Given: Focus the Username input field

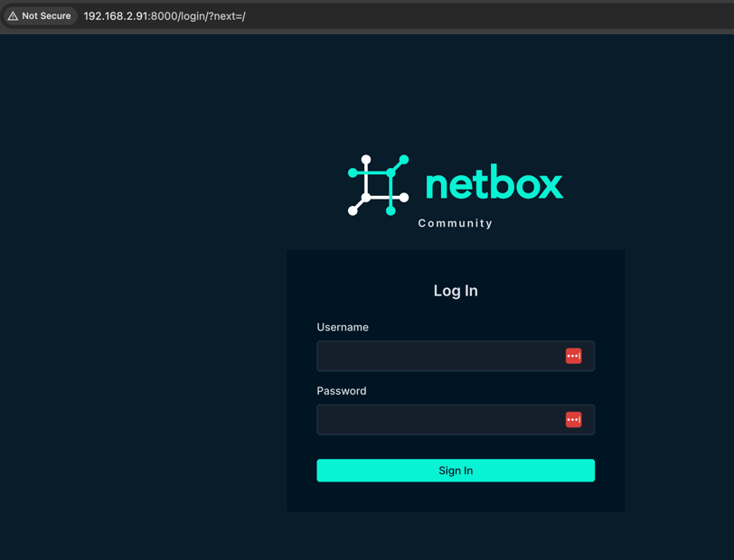Looking at the screenshot, I should pyautogui.click(x=456, y=356).
